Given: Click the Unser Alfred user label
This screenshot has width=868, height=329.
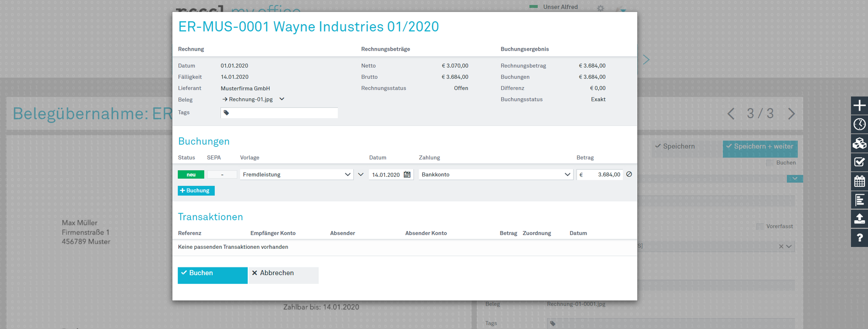Looking at the screenshot, I should tap(560, 7).
